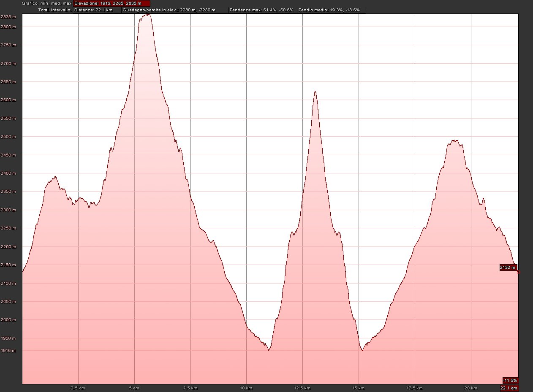
Task: Click the 5 km x-axis label
Action: pos(134,388)
